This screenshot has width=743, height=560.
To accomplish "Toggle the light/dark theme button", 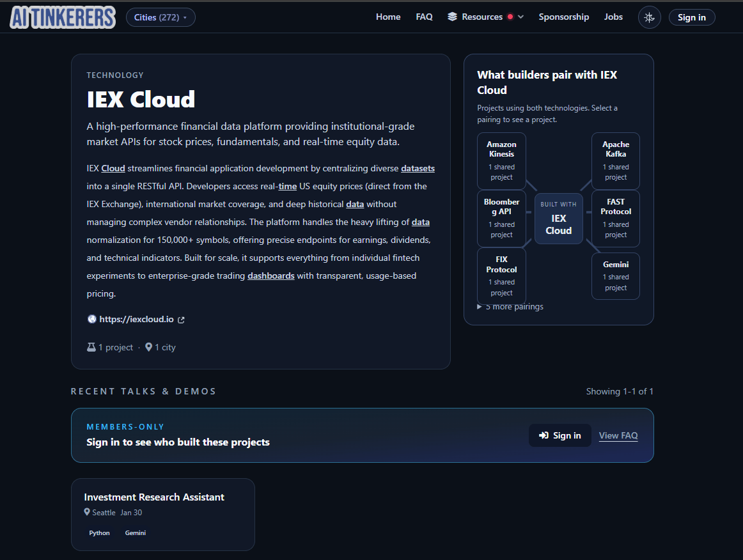I will [649, 17].
